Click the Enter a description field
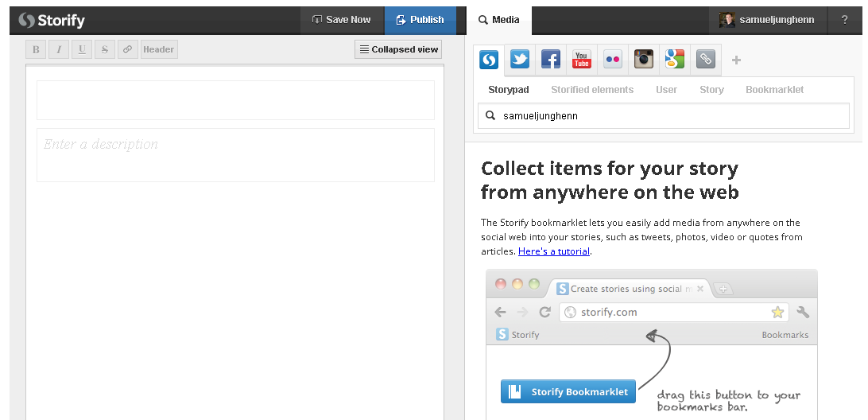Image resolution: width=868 pixels, height=420 pixels. (x=235, y=155)
